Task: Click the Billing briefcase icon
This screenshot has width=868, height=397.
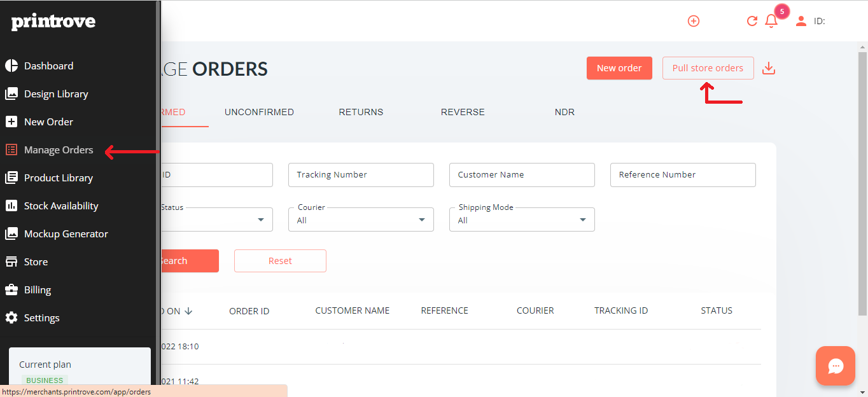Action: click(x=11, y=289)
